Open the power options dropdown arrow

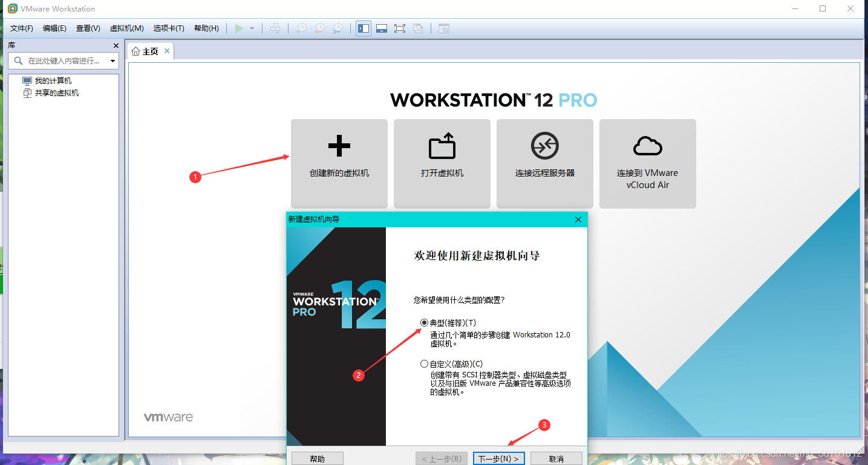tap(252, 28)
